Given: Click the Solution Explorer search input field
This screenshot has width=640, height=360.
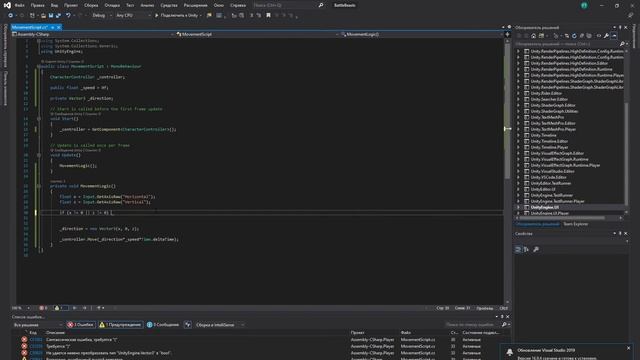Looking at the screenshot, I should click(x=567, y=44).
